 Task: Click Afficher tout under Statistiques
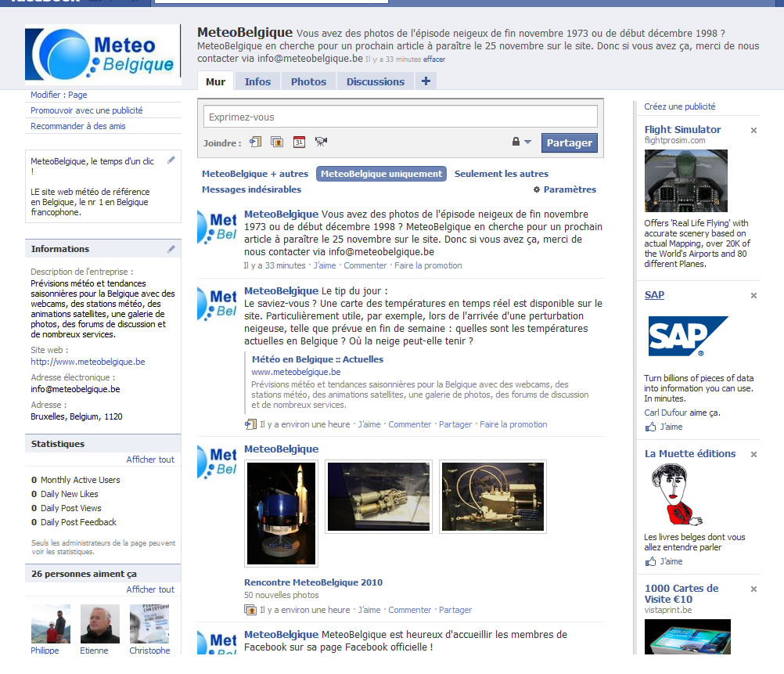[150, 460]
